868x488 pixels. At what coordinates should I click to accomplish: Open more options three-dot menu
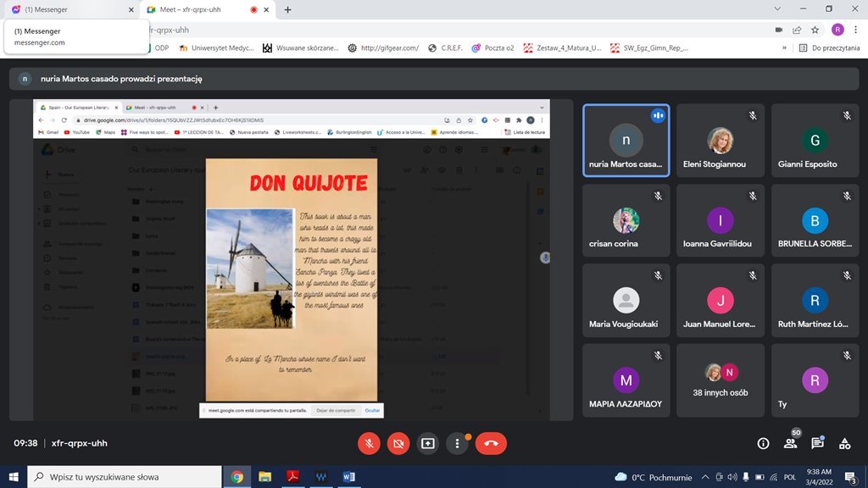coord(457,443)
